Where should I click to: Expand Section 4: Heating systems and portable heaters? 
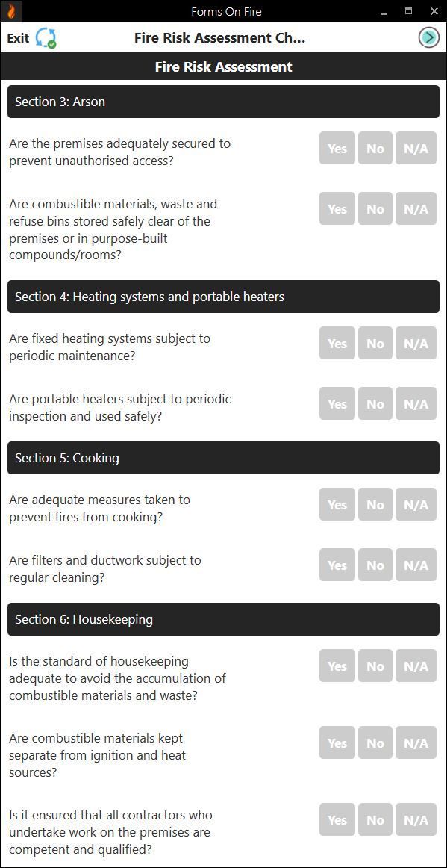[223, 296]
